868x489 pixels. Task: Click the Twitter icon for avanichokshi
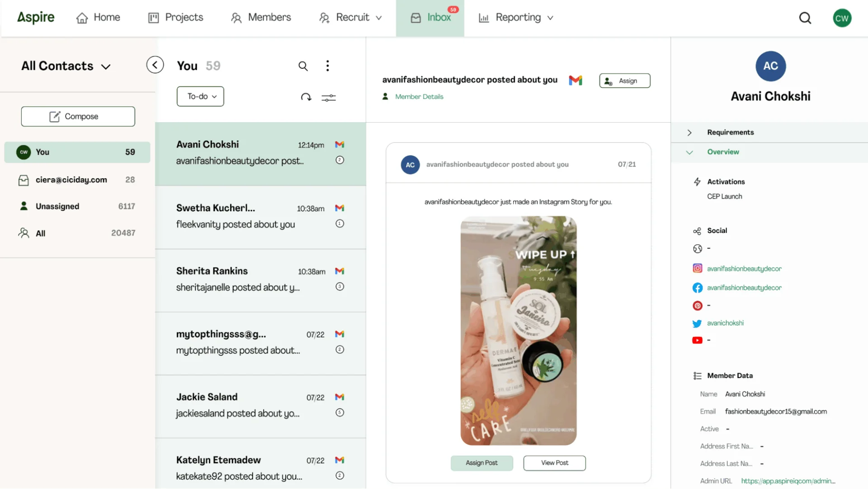tap(697, 323)
